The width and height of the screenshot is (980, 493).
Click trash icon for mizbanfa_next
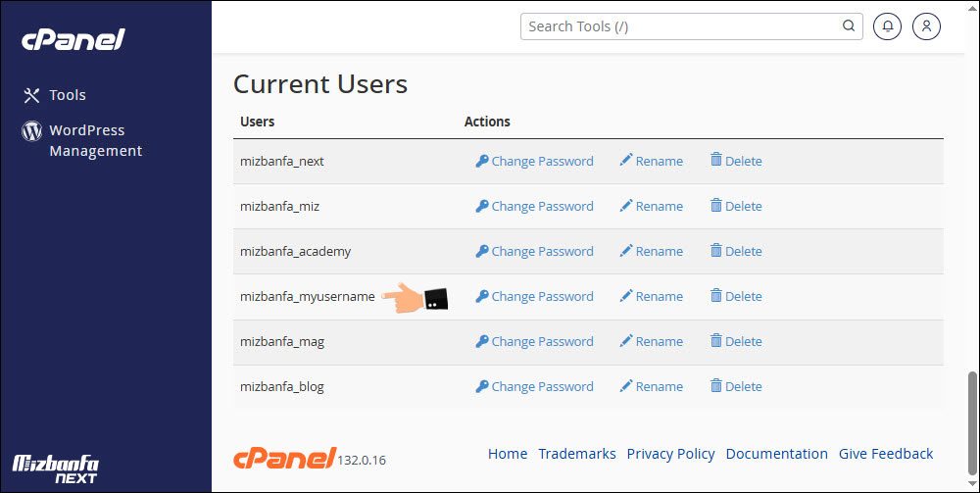(x=716, y=160)
